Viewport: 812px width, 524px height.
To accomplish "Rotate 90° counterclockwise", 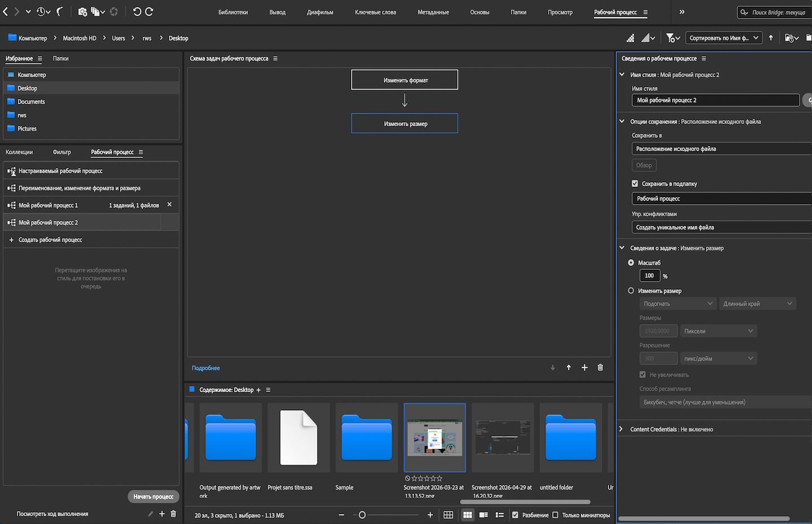I will (137, 11).
